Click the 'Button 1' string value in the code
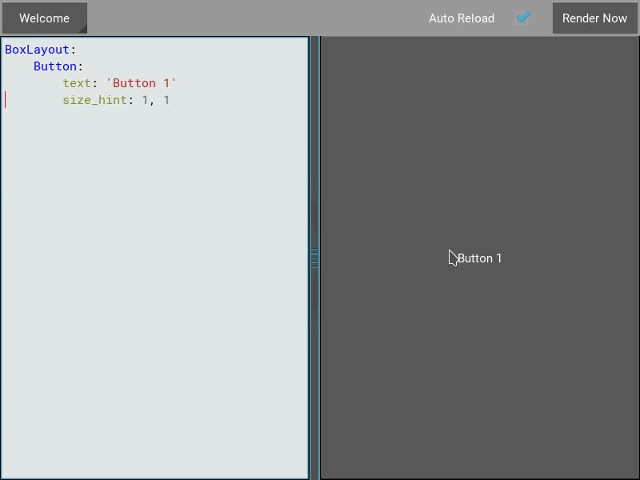The image size is (640, 480). coord(141,83)
